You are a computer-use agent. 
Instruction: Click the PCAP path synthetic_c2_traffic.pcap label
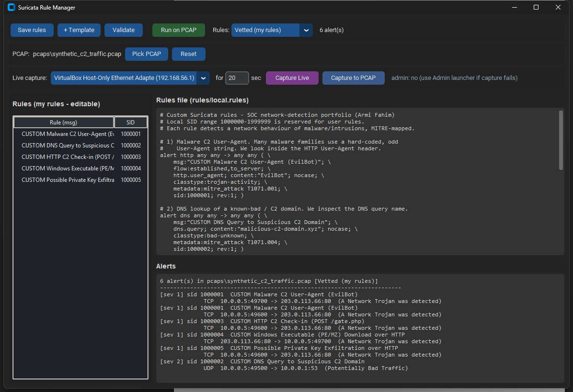[x=77, y=54]
